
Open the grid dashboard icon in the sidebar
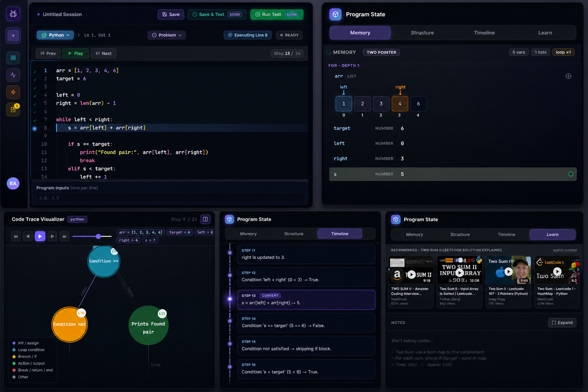tap(13, 58)
